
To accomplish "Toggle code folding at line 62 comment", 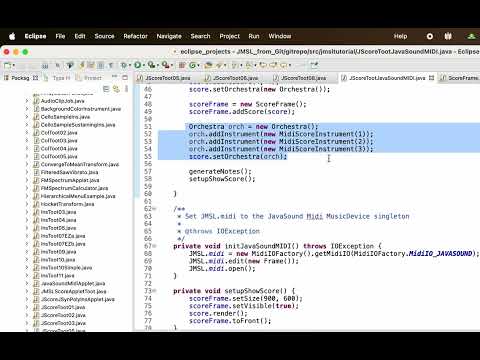I will (x=155, y=209).
